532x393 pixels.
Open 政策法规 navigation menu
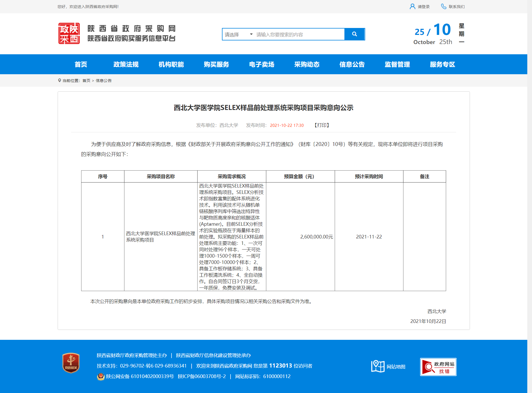coord(126,64)
